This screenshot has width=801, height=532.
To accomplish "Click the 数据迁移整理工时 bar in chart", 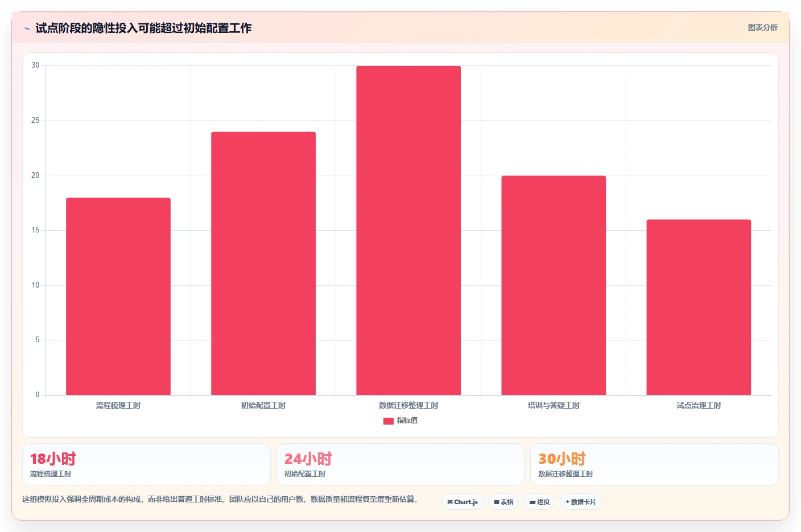I will tap(408, 230).
